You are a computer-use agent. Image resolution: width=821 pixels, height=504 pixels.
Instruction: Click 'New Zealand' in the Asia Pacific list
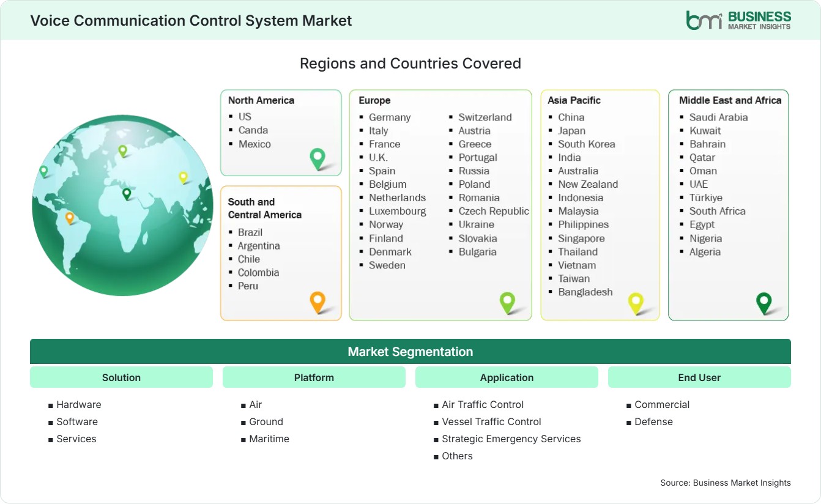pyautogui.click(x=588, y=184)
